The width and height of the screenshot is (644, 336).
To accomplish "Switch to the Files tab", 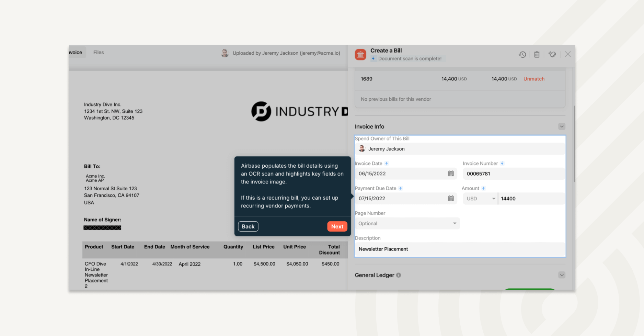I will pyautogui.click(x=99, y=52).
